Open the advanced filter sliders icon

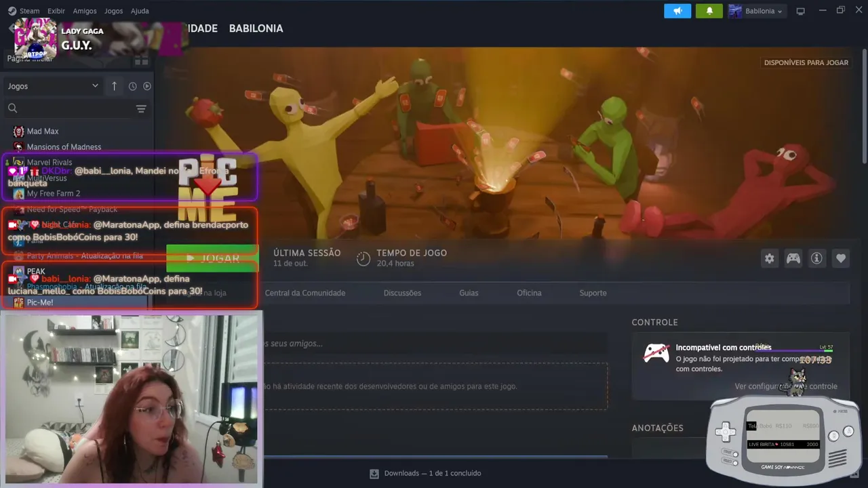[x=141, y=108]
